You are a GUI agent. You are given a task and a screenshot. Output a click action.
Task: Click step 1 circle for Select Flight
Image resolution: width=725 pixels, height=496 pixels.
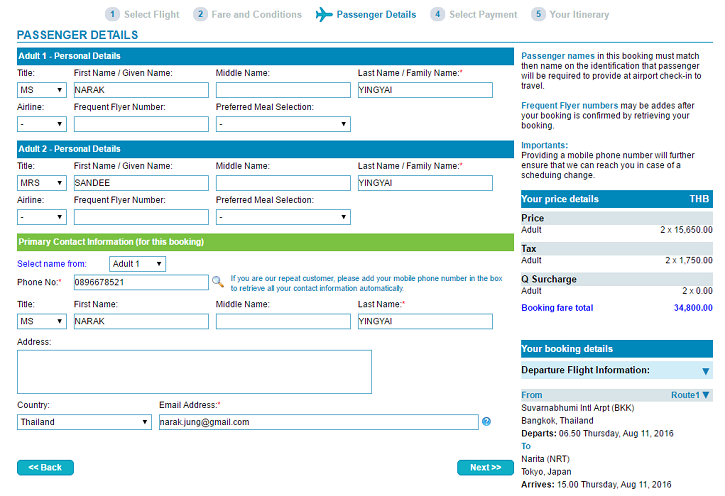coord(112,14)
